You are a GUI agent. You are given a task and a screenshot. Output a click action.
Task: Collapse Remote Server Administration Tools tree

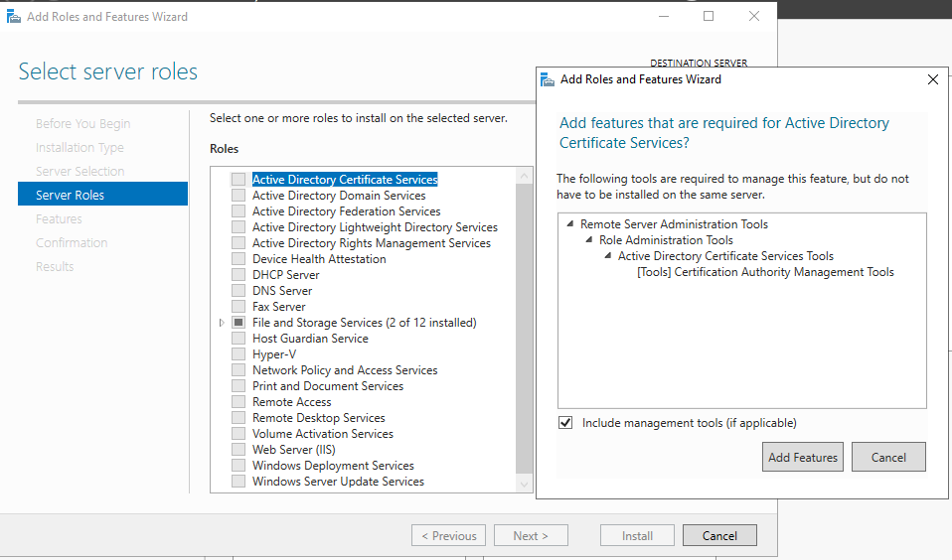(x=570, y=223)
